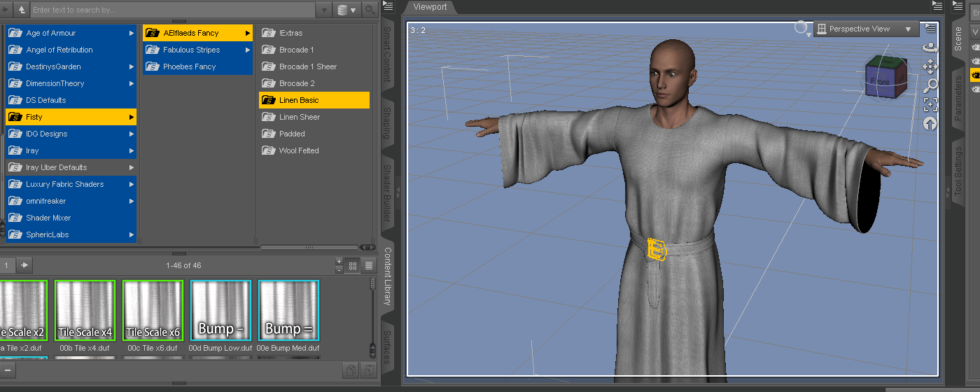
Task: Open the Shader Builder side tab
Action: 387,195
